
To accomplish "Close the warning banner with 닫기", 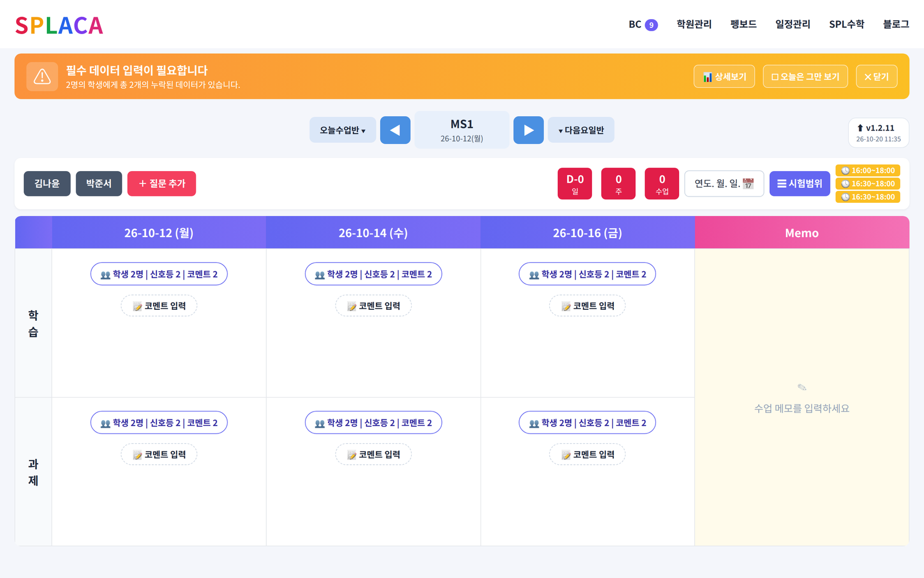I will 877,76.
